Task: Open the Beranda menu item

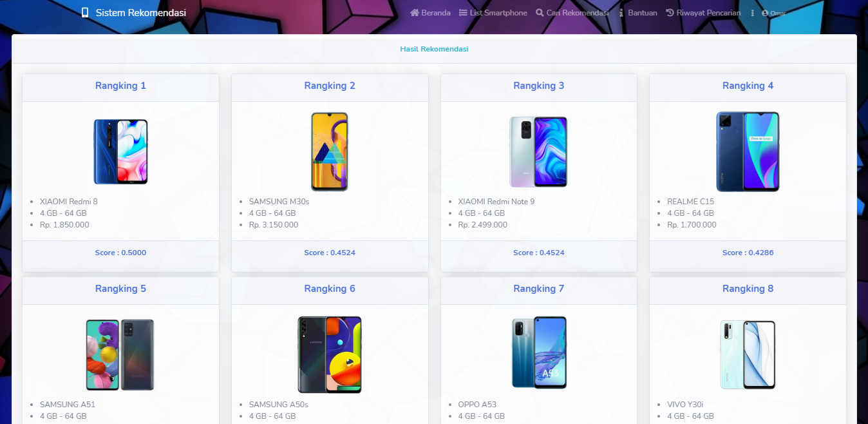Action: [x=436, y=13]
